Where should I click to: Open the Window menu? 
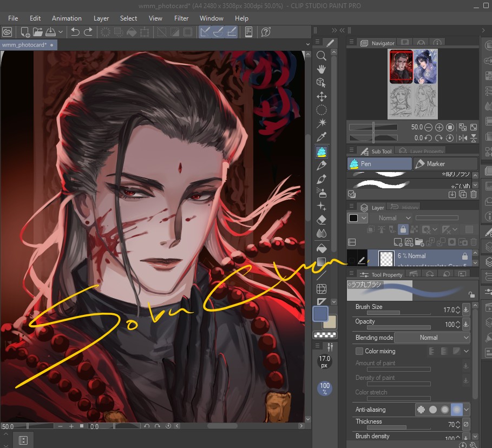[212, 18]
